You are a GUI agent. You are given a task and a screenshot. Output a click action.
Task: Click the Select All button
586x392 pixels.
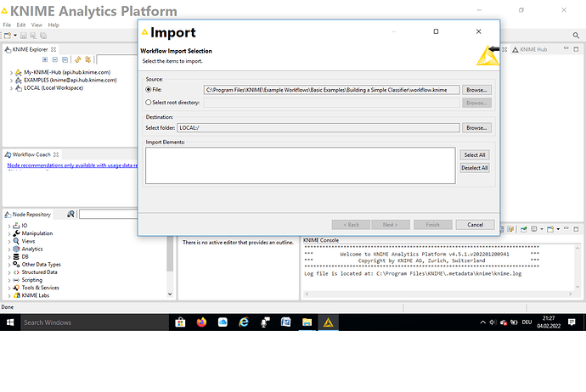pyautogui.click(x=475, y=155)
